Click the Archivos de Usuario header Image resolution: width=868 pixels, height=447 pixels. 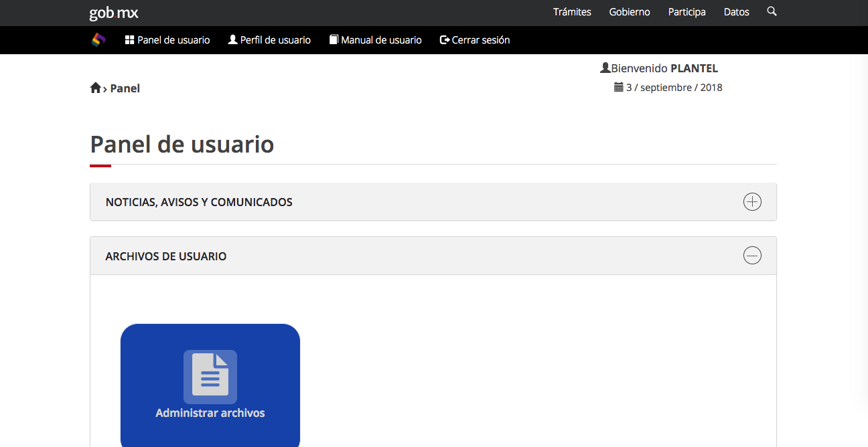click(166, 256)
